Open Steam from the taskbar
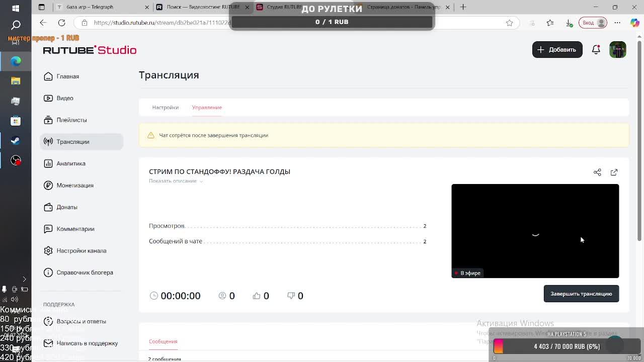 coord(16,141)
